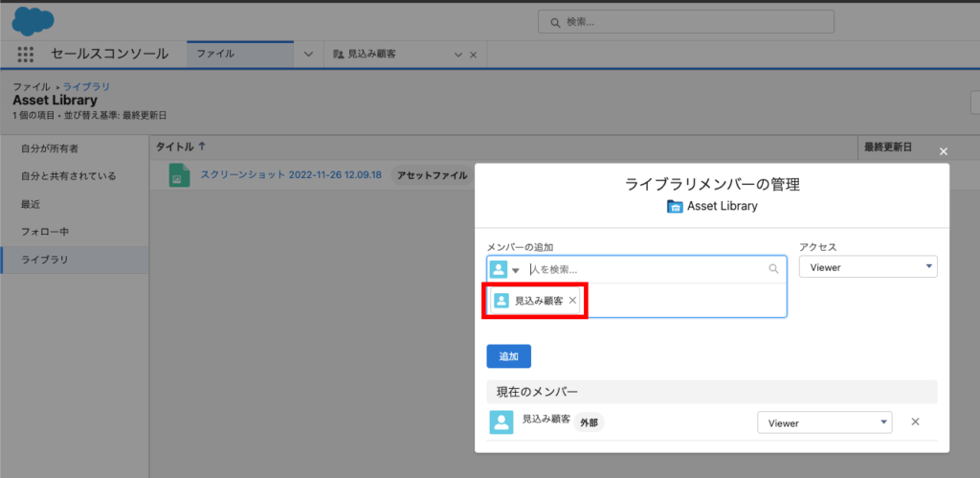The width and height of the screenshot is (980, 478).
Task: Click the 追加 button
Action: pyautogui.click(x=508, y=356)
